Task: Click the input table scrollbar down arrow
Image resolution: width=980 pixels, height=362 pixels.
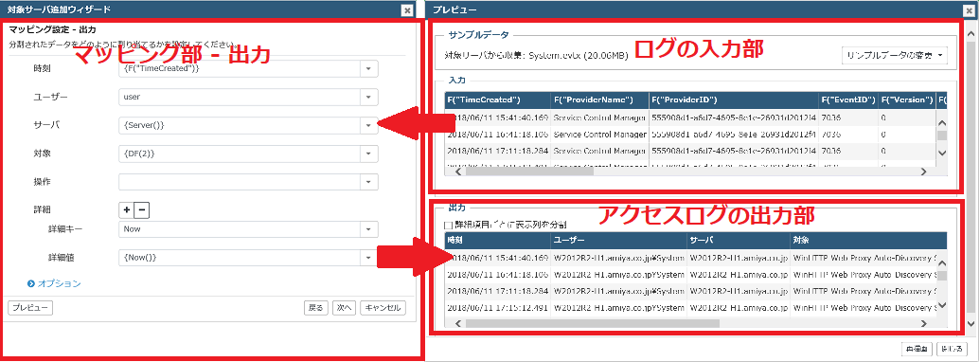Action: 942,154
